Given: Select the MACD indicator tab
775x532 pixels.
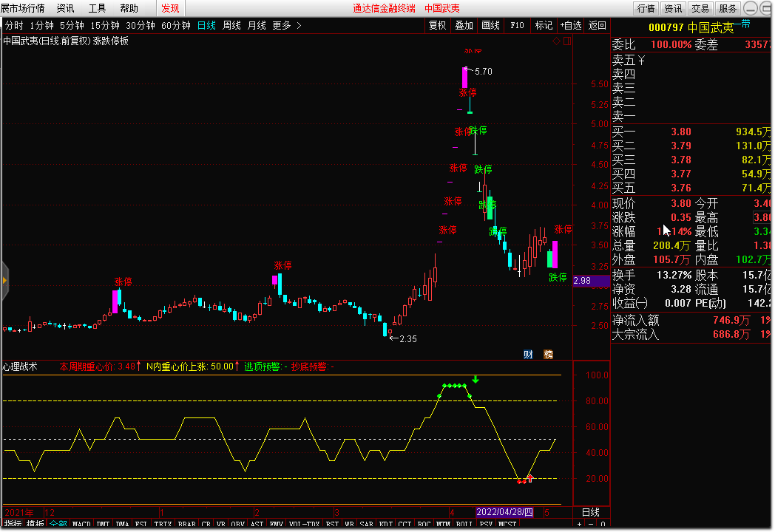Looking at the screenshot, I should pos(81,524).
